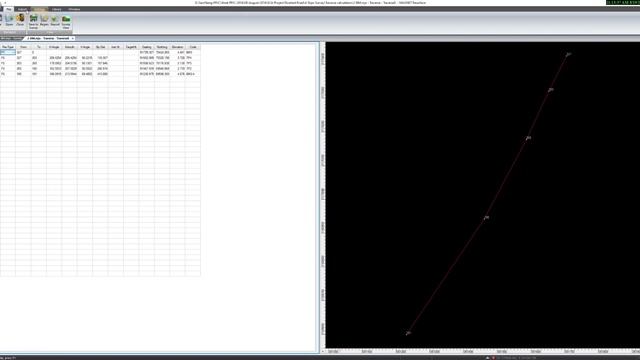Click the Northing column header

point(162,47)
